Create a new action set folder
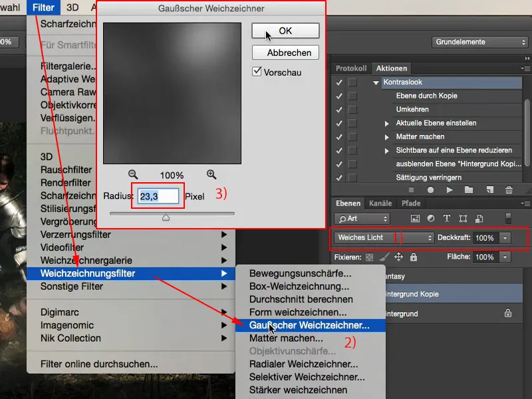The height and width of the screenshot is (399, 532). [x=469, y=190]
